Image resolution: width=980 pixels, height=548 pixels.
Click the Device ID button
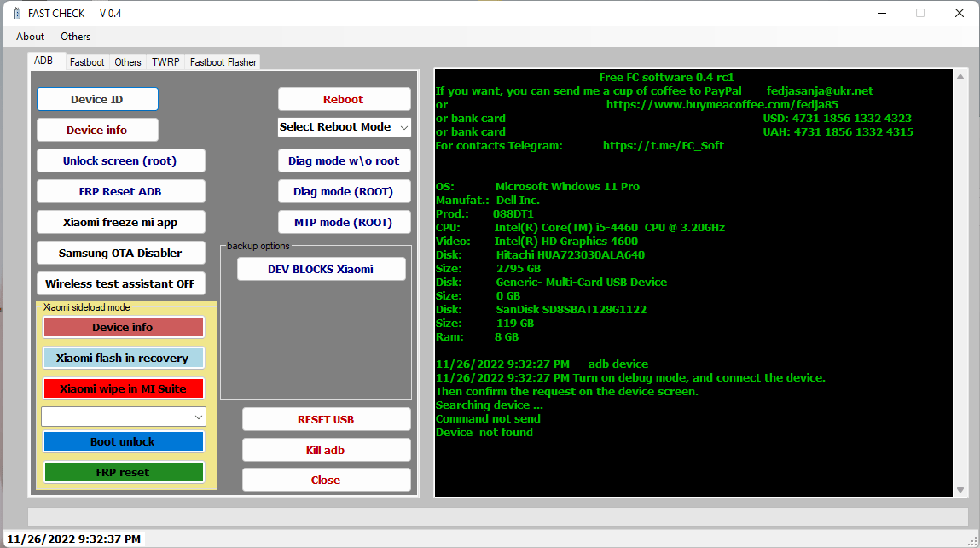tap(96, 99)
